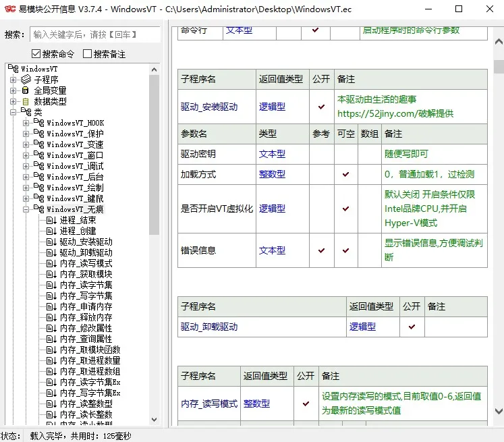
Task: Uncheck the 搜索命令 checkbox
Action: (x=36, y=54)
